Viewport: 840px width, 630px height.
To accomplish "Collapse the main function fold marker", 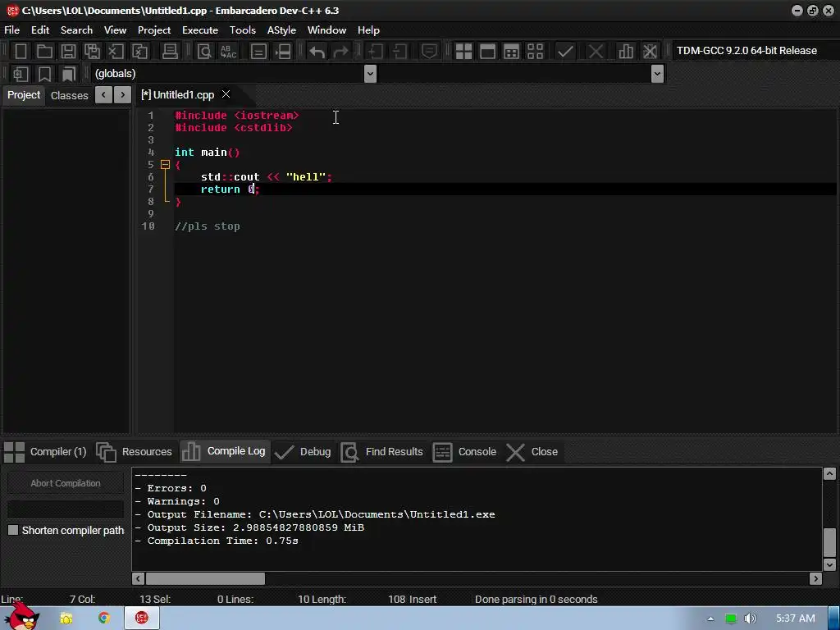I will coord(165,164).
